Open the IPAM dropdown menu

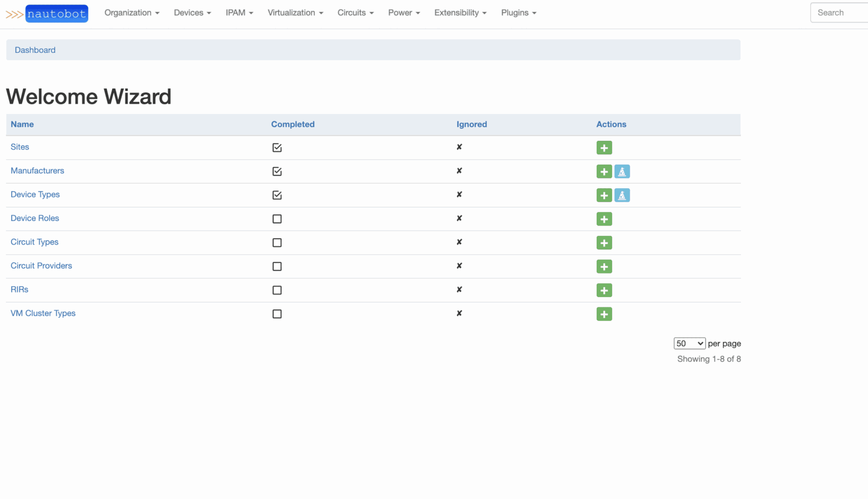click(x=240, y=13)
